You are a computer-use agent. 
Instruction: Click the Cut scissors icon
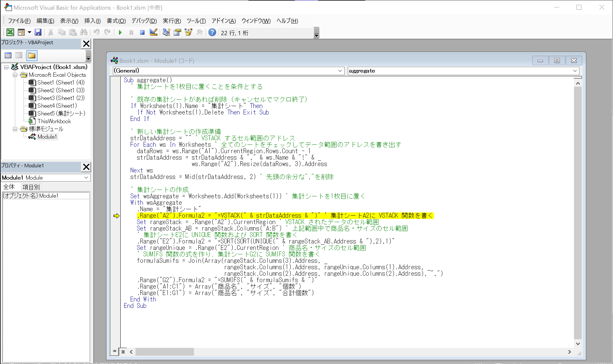pyautogui.click(x=51, y=32)
